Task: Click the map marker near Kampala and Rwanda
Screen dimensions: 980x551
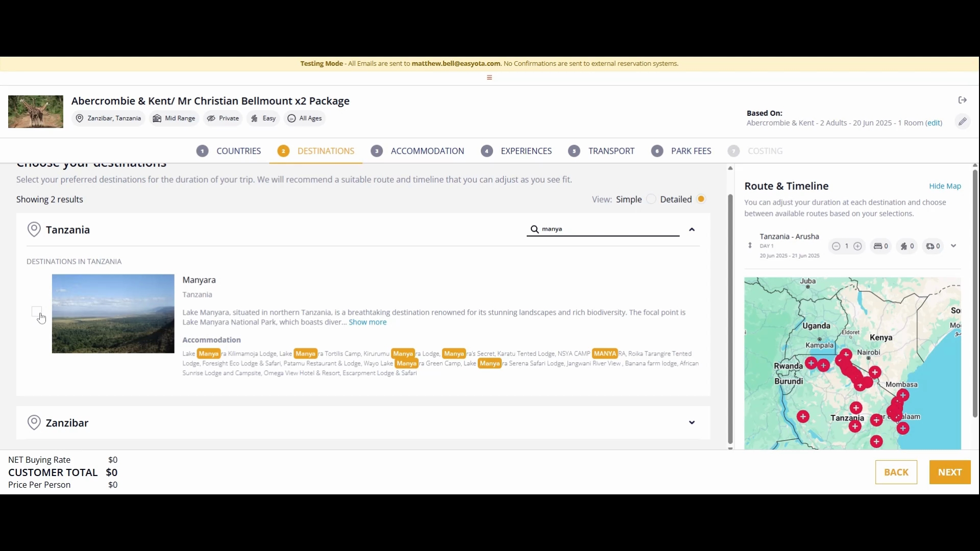Action: pyautogui.click(x=811, y=363)
